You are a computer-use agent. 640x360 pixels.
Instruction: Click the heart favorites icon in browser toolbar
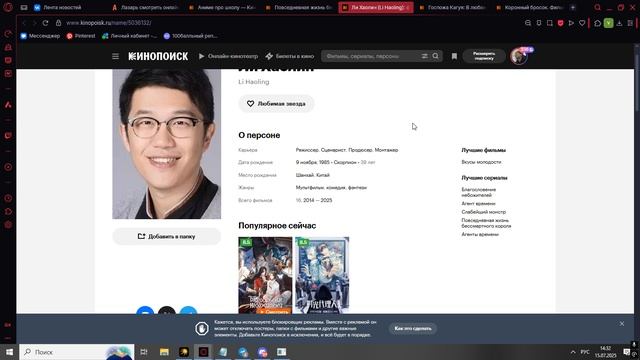click(x=582, y=23)
